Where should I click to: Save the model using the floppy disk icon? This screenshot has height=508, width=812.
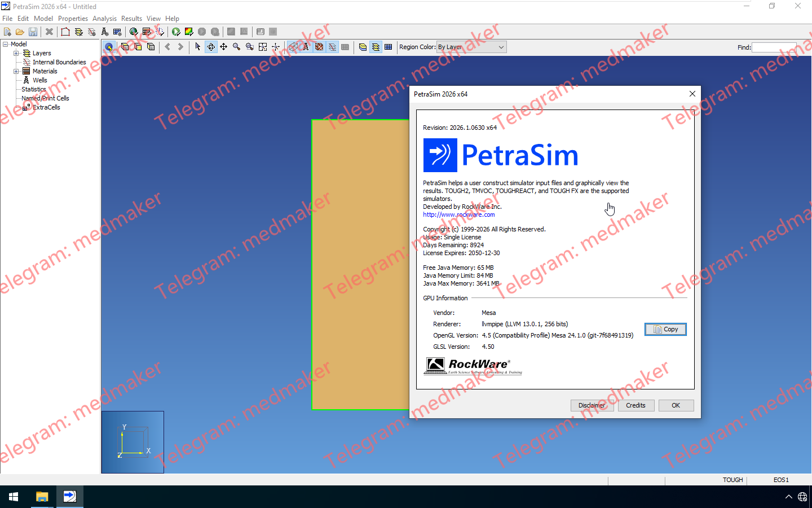coord(33,32)
